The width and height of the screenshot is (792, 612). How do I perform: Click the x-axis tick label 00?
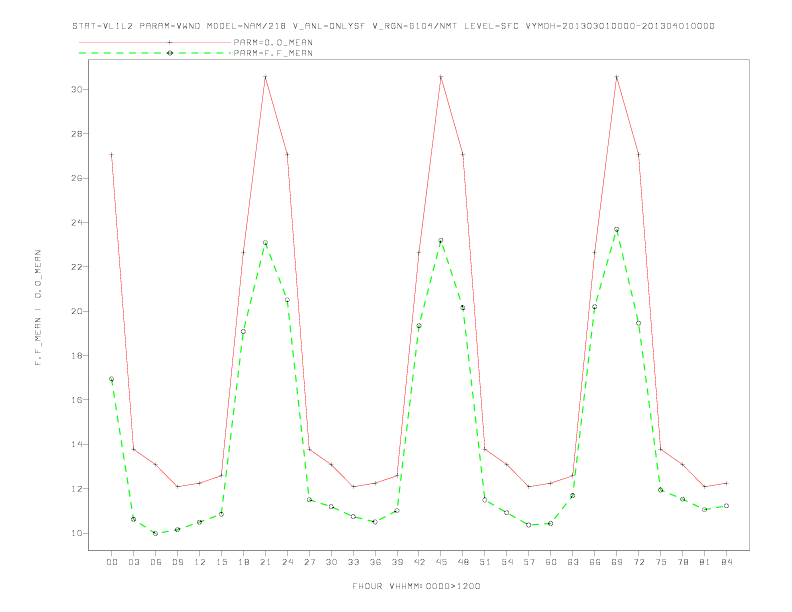tap(112, 562)
